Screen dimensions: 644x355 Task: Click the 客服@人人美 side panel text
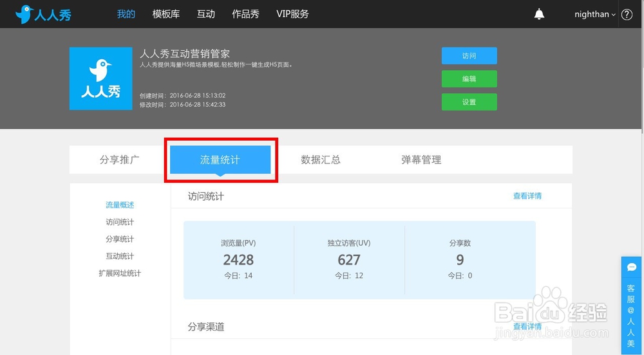pos(631,316)
